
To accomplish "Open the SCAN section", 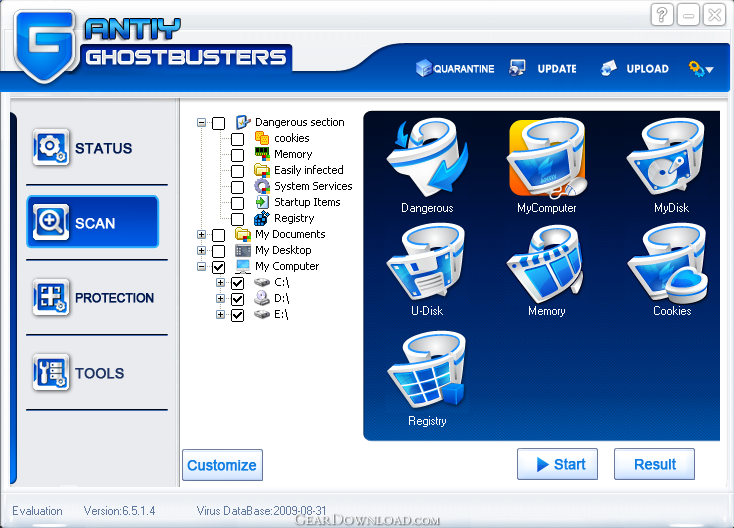I will tap(93, 222).
